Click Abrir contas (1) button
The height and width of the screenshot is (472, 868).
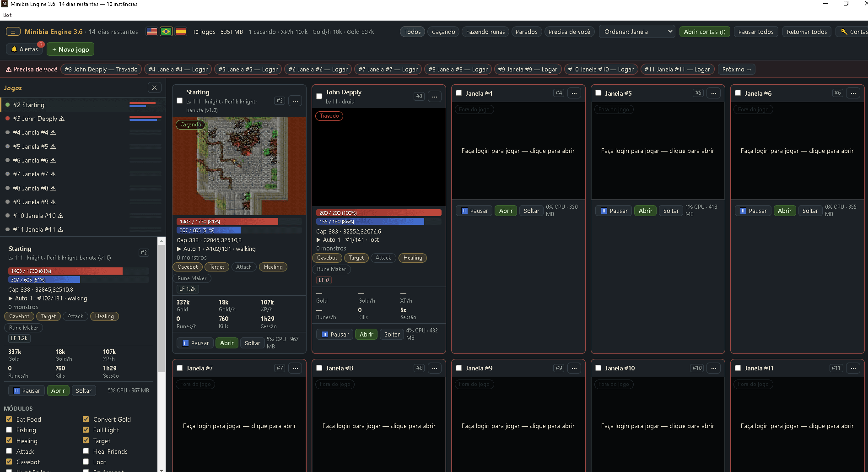click(x=705, y=32)
